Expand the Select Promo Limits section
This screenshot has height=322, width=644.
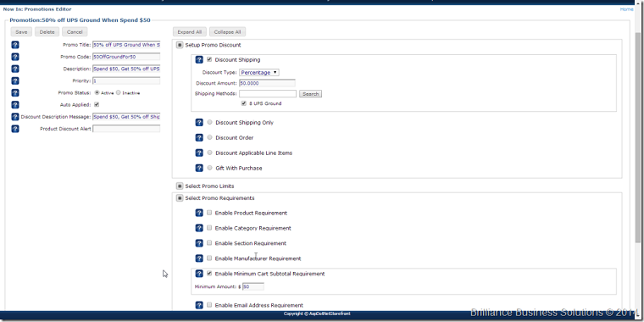[x=180, y=186]
